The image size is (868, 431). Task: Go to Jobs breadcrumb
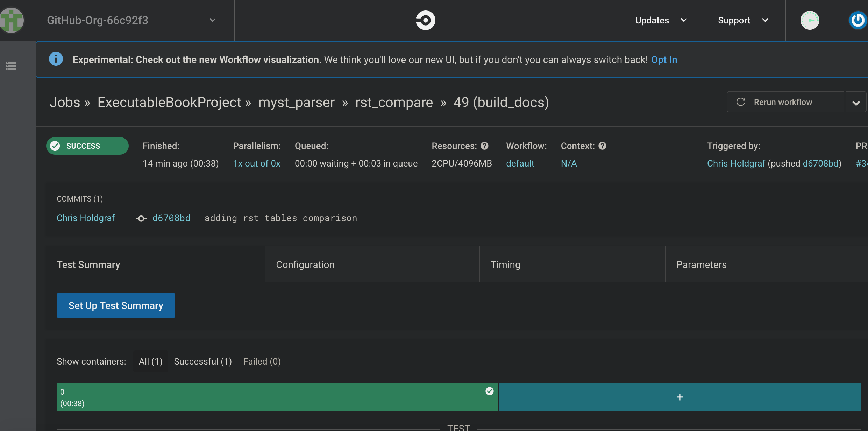65,102
